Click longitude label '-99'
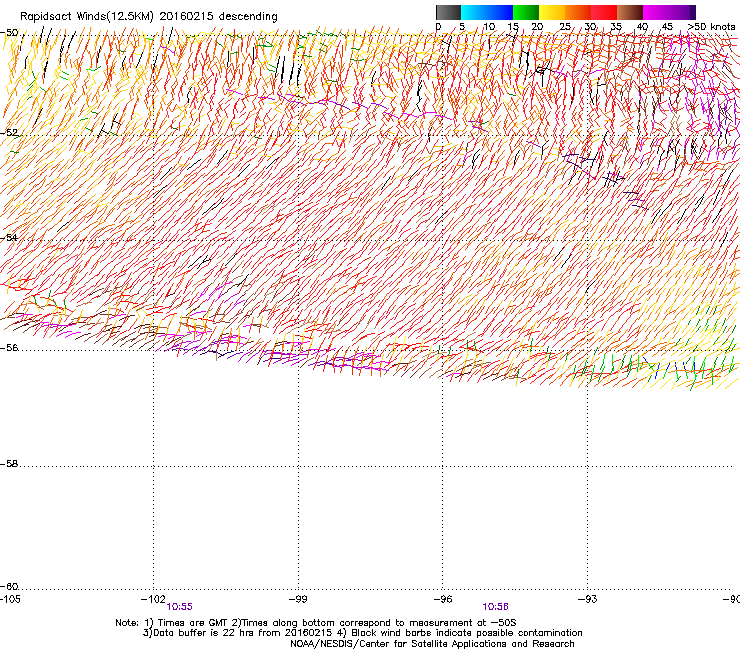 click(298, 599)
